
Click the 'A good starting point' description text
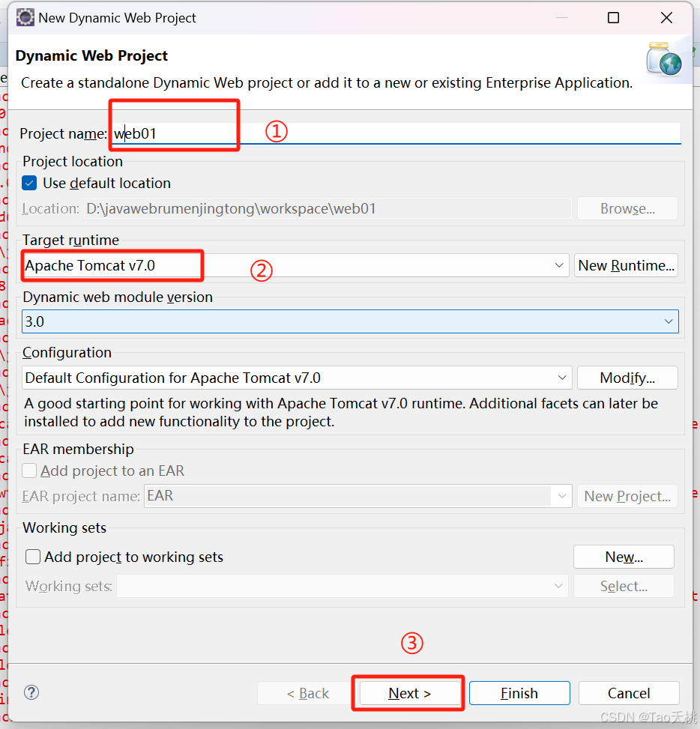coord(341,412)
